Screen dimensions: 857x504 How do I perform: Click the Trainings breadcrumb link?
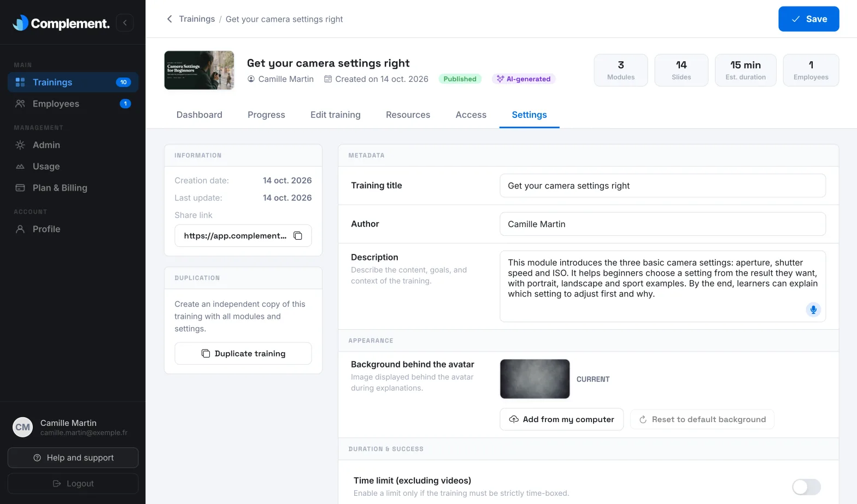[197, 19]
